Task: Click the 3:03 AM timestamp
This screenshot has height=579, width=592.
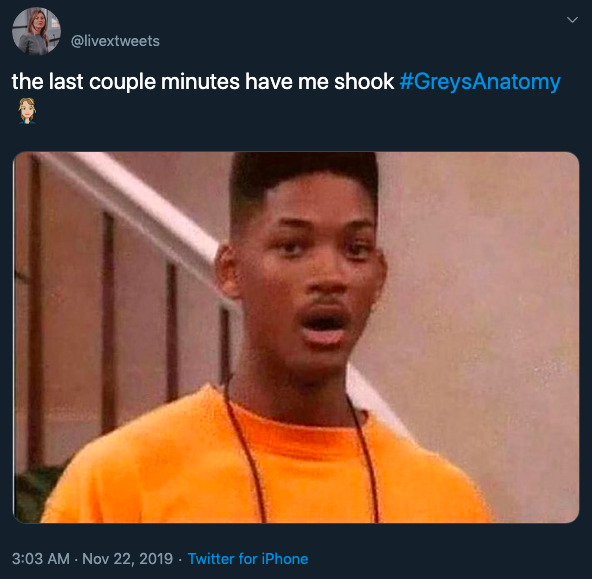Action: coord(41,559)
